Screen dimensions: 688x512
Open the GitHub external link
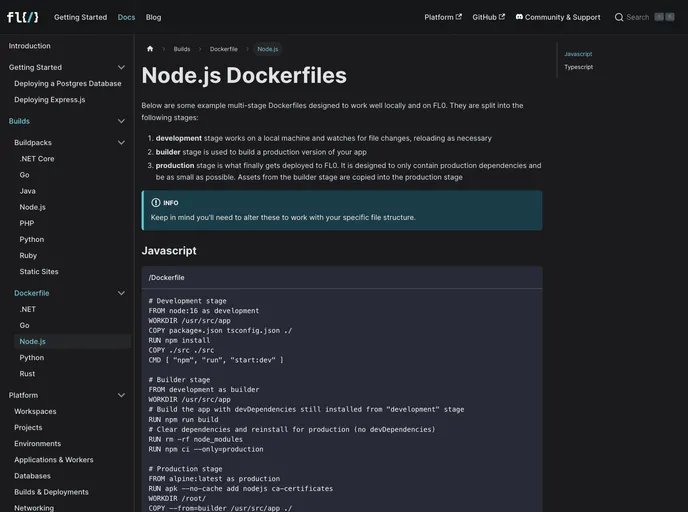[488, 17]
